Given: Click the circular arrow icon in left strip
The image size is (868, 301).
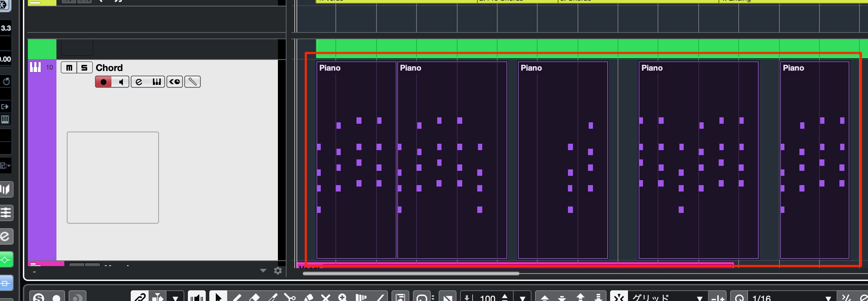Looking at the screenshot, I should coord(6,82).
